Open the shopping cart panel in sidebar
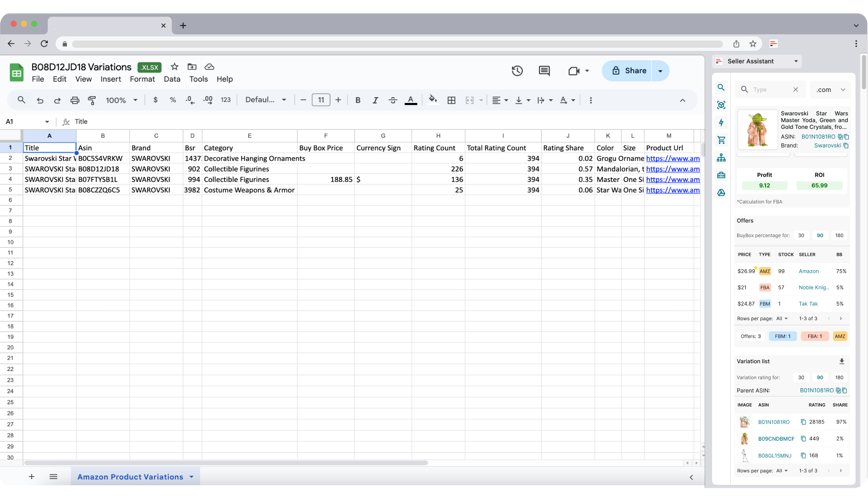868x503 pixels. point(721,140)
